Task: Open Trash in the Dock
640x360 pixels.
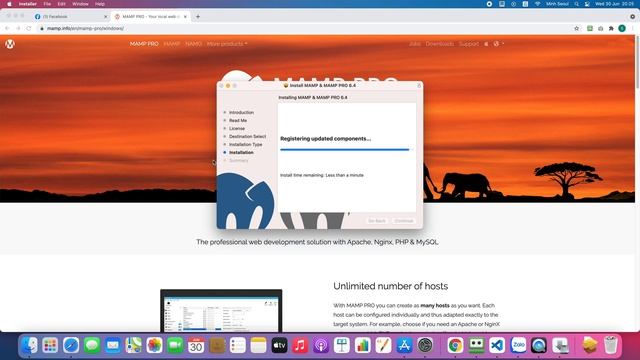Action: click(x=611, y=345)
